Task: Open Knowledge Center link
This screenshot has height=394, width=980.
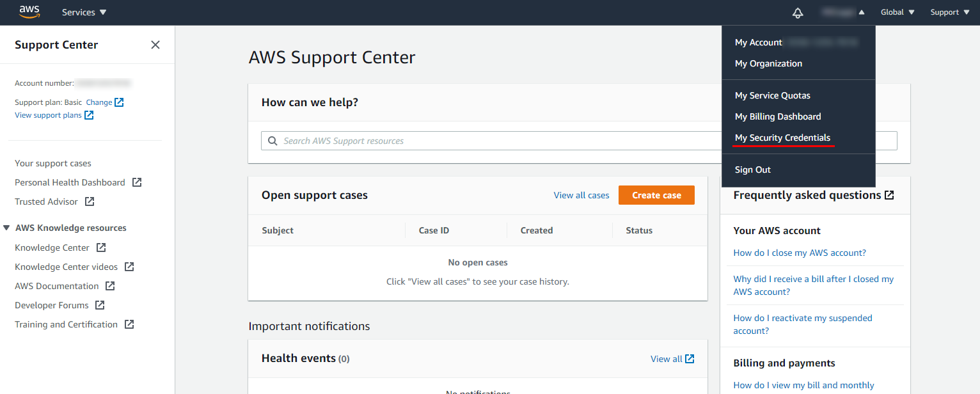Action: pos(52,248)
